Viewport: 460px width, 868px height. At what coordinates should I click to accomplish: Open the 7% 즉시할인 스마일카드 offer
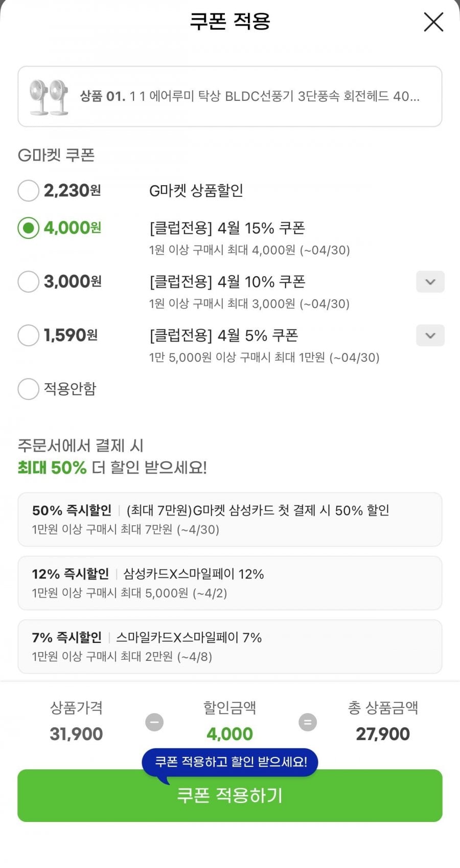point(229,647)
